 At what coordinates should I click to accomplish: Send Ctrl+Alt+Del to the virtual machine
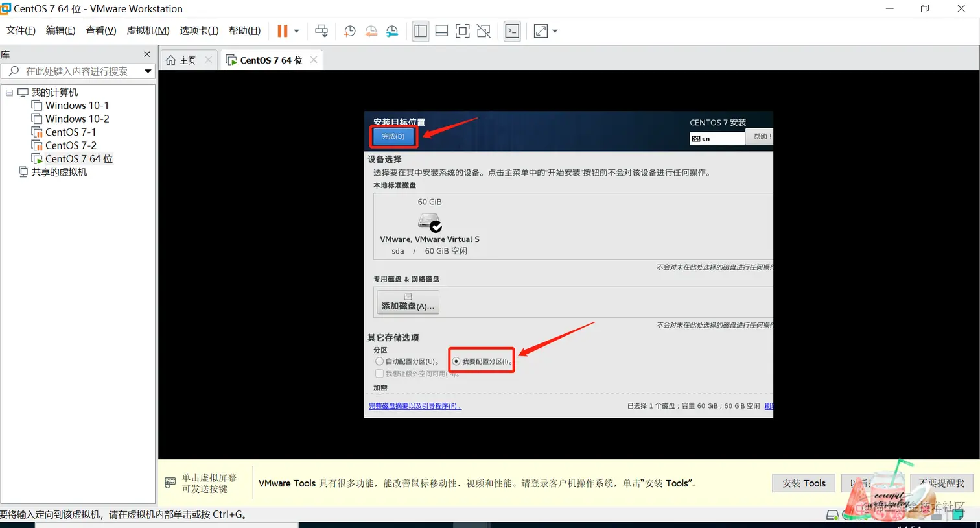coord(321,30)
